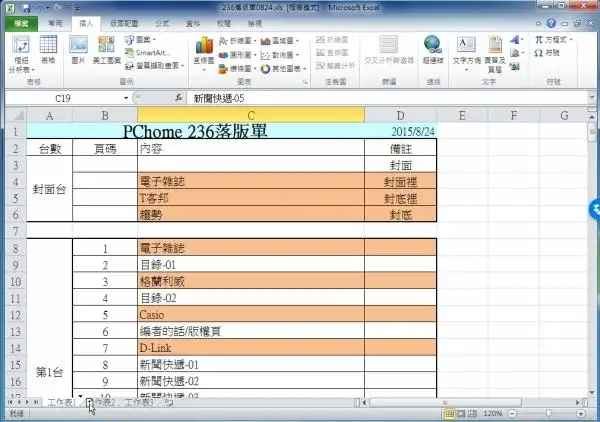Viewport: 600px width, 422px height.
Task: Click the Save icon in Quick Access Toolbar
Action: click(x=26, y=8)
